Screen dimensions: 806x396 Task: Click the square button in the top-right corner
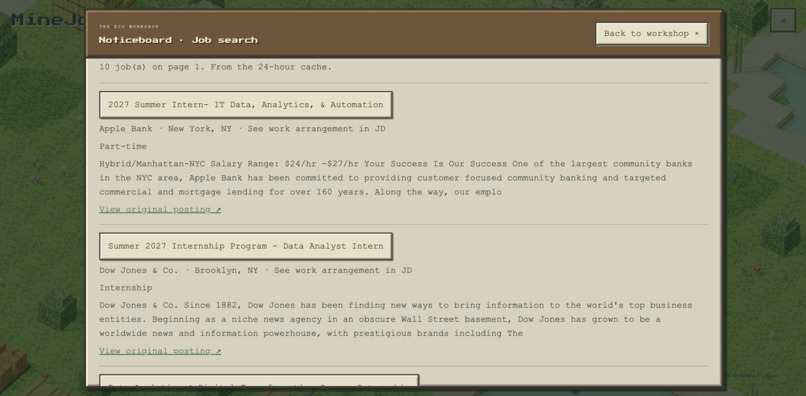click(783, 21)
